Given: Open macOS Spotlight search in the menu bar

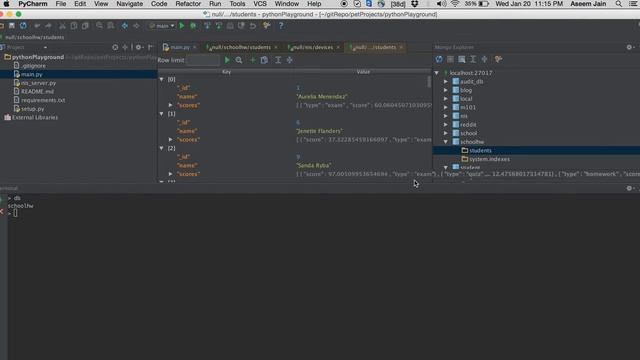Looking at the screenshot, I should [x=619, y=4].
